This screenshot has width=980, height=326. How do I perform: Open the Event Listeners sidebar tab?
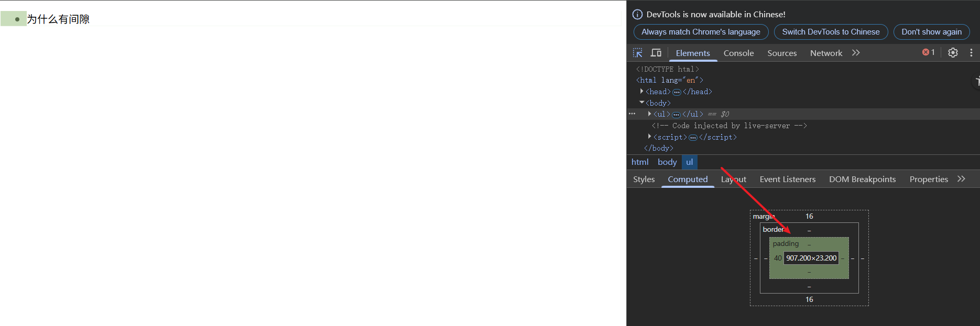(787, 179)
